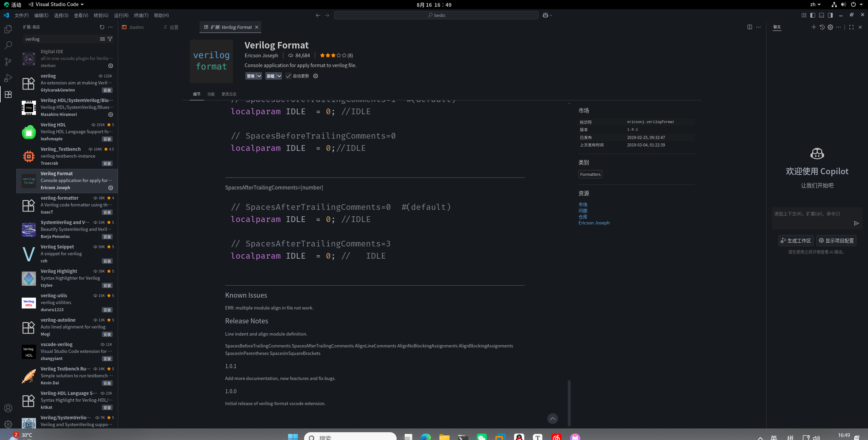
Task: Open the Terminal menu
Action: [141, 15]
